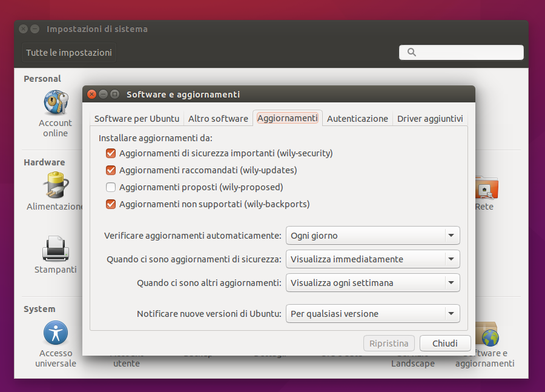The image size is (545, 392).
Task: Click the System section heading
Action: (x=39, y=309)
